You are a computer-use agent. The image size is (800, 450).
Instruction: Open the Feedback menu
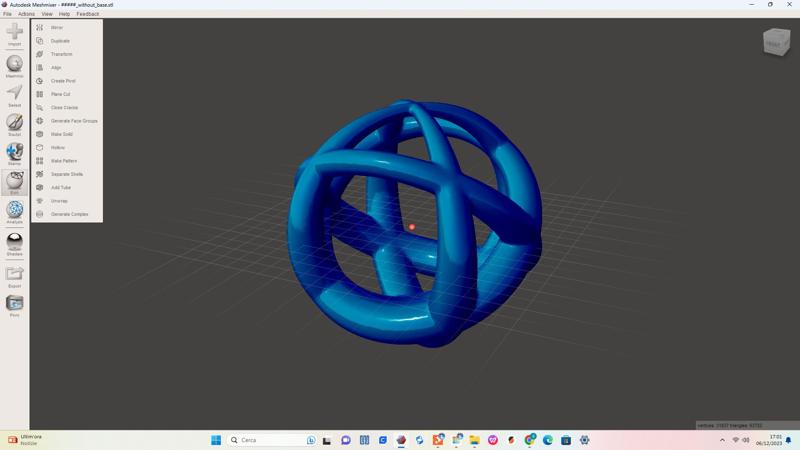tap(88, 14)
